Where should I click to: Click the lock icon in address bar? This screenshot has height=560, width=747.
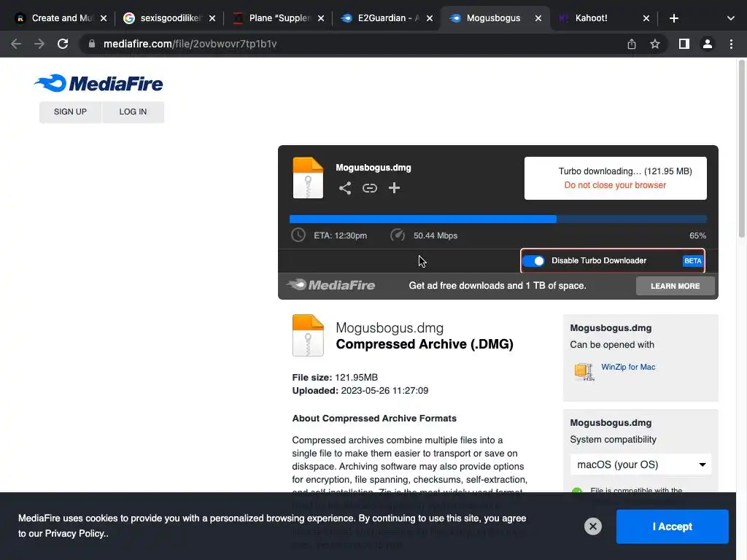click(92, 44)
